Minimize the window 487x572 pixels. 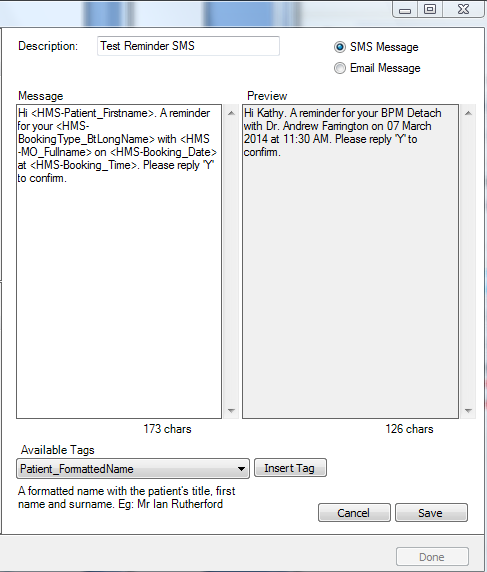(x=405, y=9)
